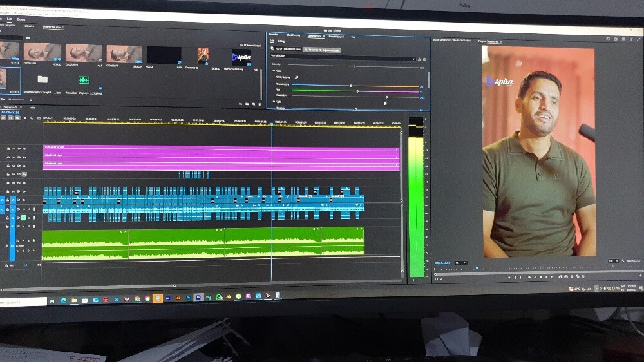The width and height of the screenshot is (644, 362).
Task: Click the New Bin folder icon
Action: click(x=247, y=104)
